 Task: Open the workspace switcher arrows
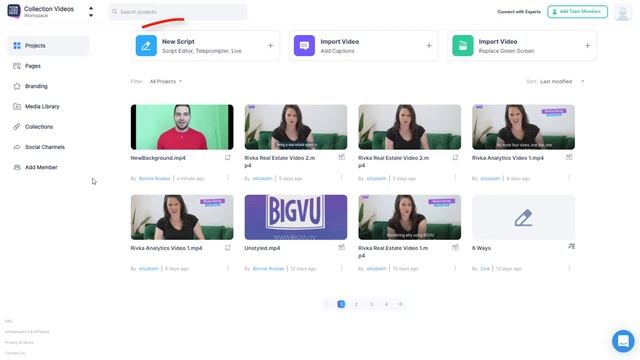[91, 12]
